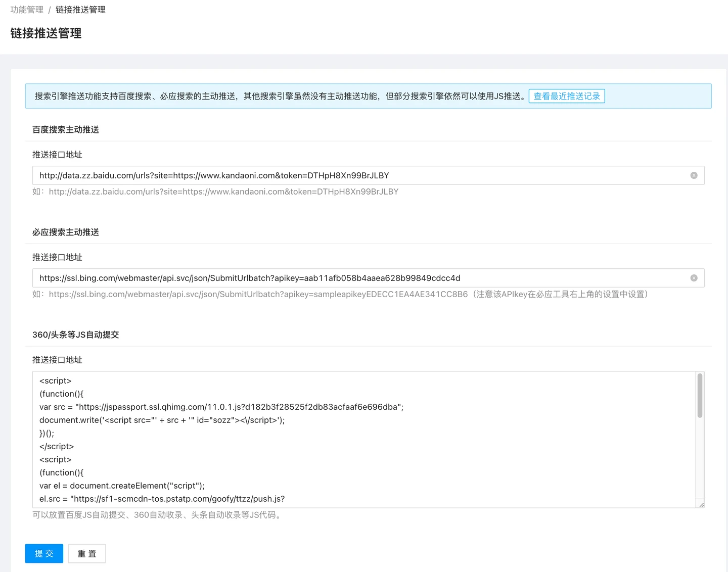This screenshot has width=728, height=572.
Task: Click the JS code textarea resize handle
Action: pyautogui.click(x=701, y=505)
